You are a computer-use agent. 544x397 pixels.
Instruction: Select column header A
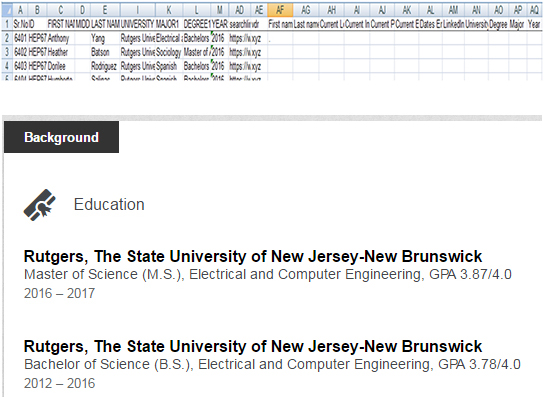click(x=20, y=10)
